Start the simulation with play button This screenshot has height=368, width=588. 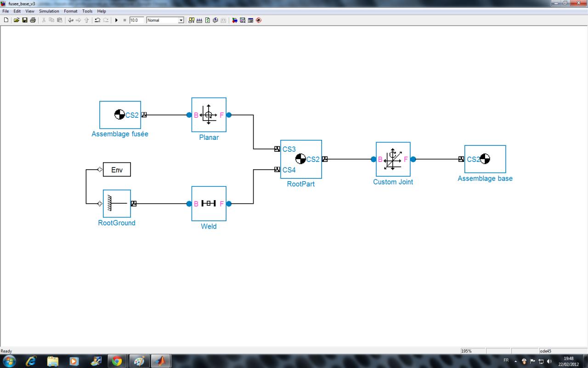117,20
